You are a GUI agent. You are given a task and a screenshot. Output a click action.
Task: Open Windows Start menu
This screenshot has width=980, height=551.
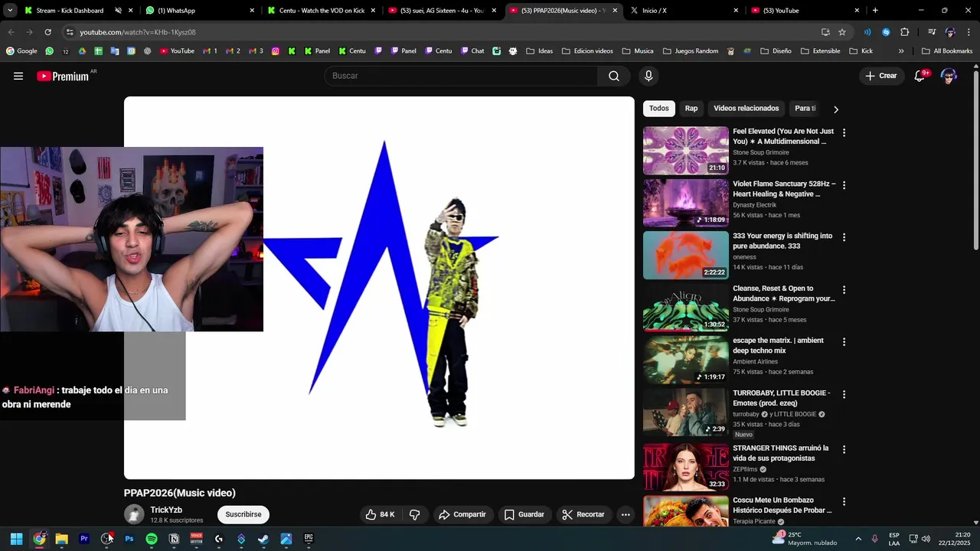tap(16, 539)
